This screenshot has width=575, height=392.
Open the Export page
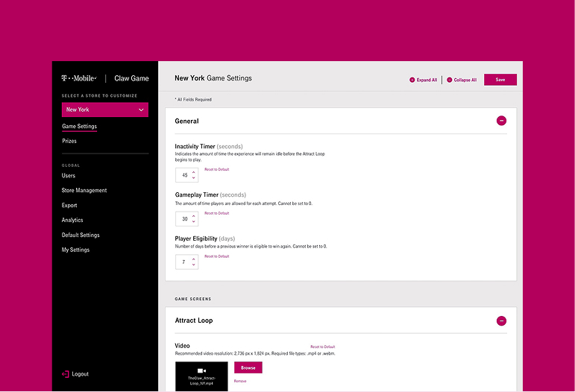point(69,205)
